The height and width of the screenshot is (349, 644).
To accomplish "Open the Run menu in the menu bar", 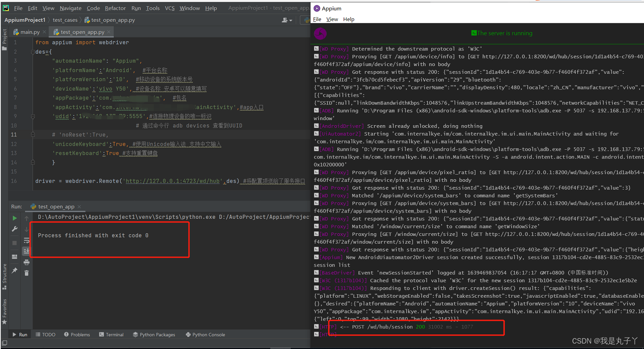I will click(136, 8).
